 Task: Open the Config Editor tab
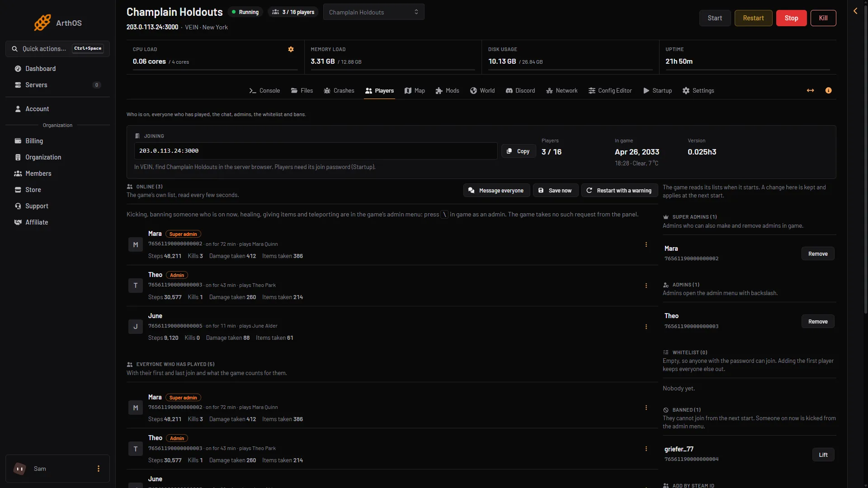pos(610,90)
